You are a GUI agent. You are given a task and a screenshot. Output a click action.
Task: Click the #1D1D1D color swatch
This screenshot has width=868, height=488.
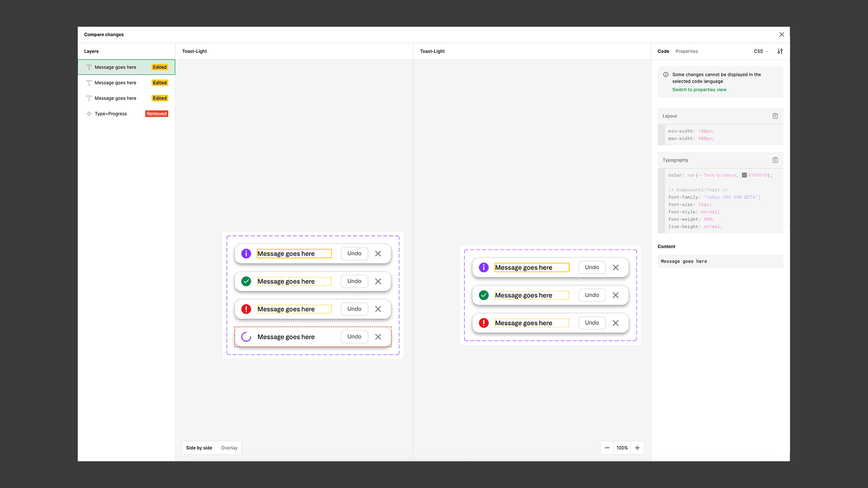click(744, 175)
